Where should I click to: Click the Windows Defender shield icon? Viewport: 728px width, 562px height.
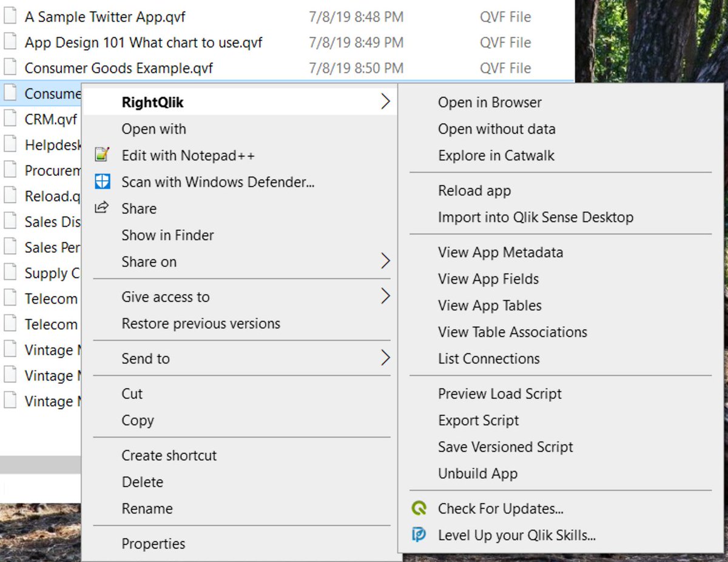click(102, 181)
